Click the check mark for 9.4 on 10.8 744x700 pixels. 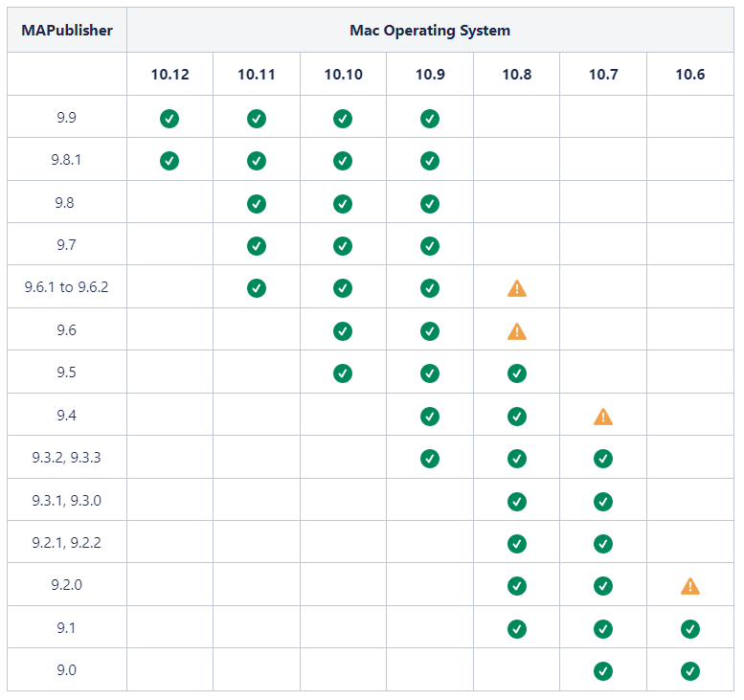pyautogui.click(x=517, y=417)
